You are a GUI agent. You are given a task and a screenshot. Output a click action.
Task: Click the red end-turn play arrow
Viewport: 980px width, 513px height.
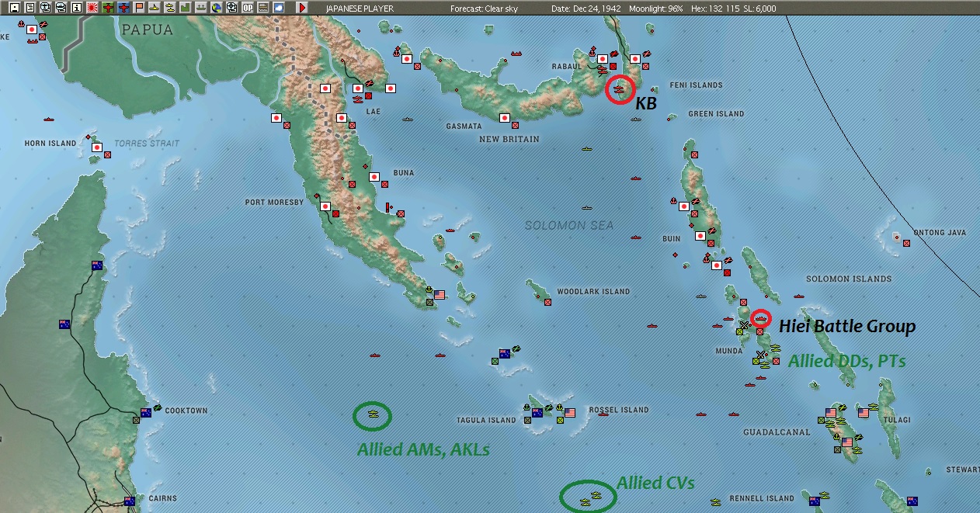pos(302,8)
